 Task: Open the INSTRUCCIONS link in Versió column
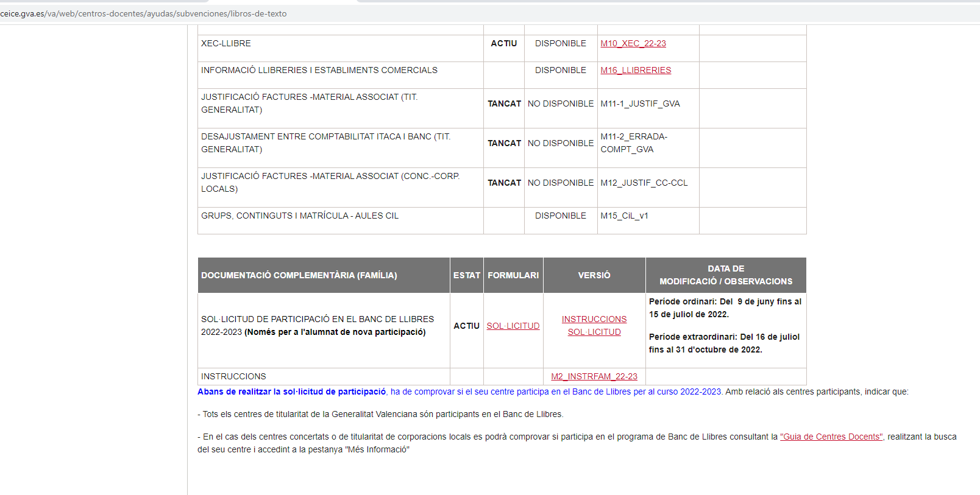(x=594, y=319)
